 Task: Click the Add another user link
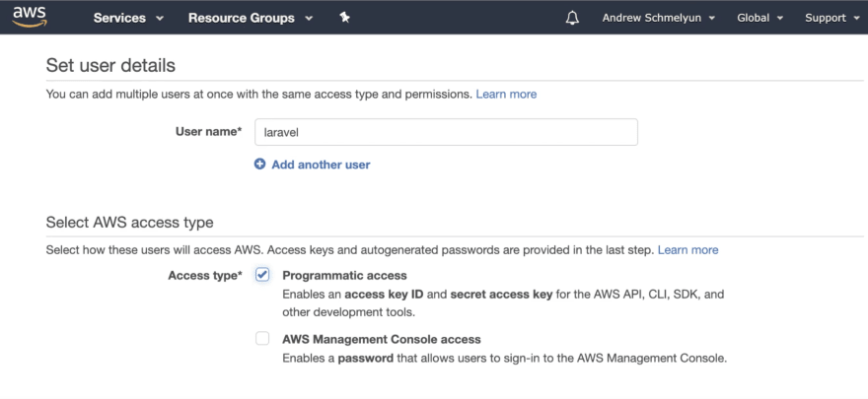[321, 165]
